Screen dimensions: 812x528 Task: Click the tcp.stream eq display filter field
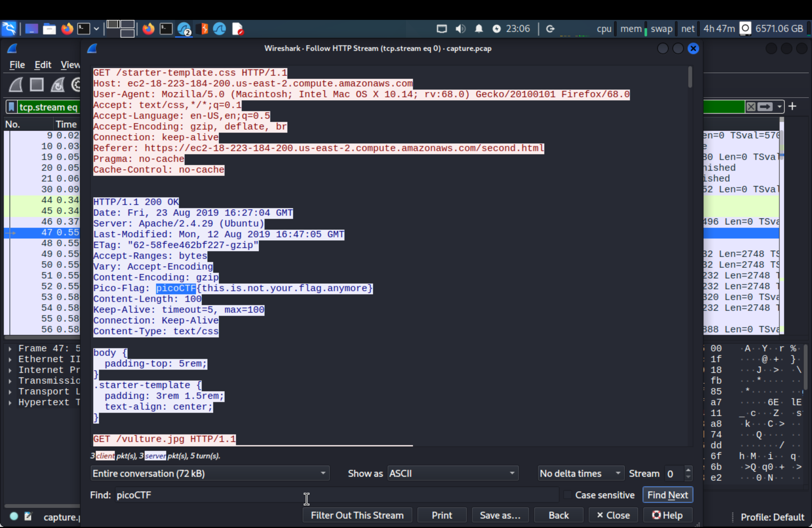tap(48, 107)
